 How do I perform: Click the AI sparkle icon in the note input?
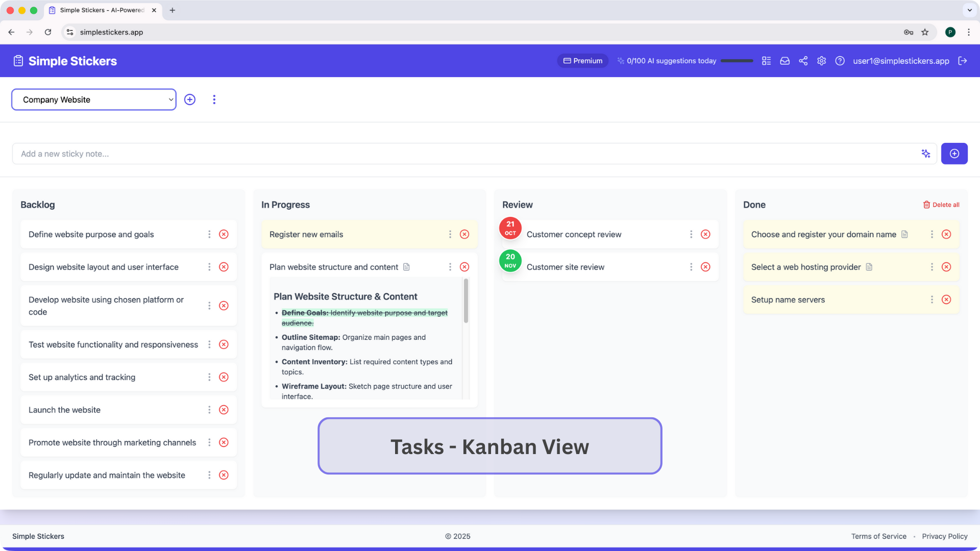click(926, 154)
